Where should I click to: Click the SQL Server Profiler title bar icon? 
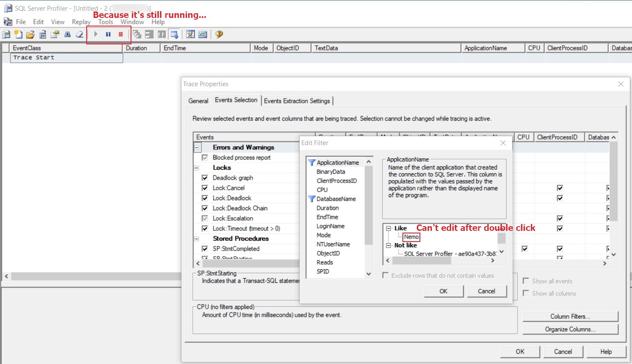coord(8,8)
